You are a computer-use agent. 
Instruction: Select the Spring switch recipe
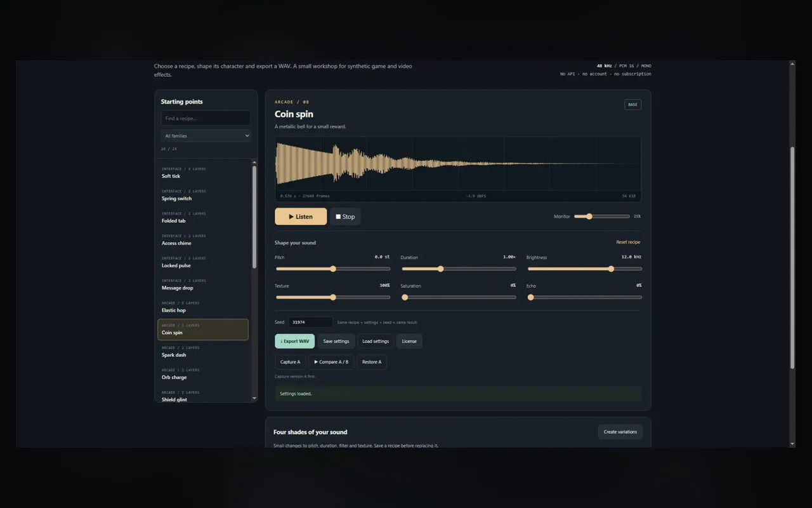pos(203,195)
